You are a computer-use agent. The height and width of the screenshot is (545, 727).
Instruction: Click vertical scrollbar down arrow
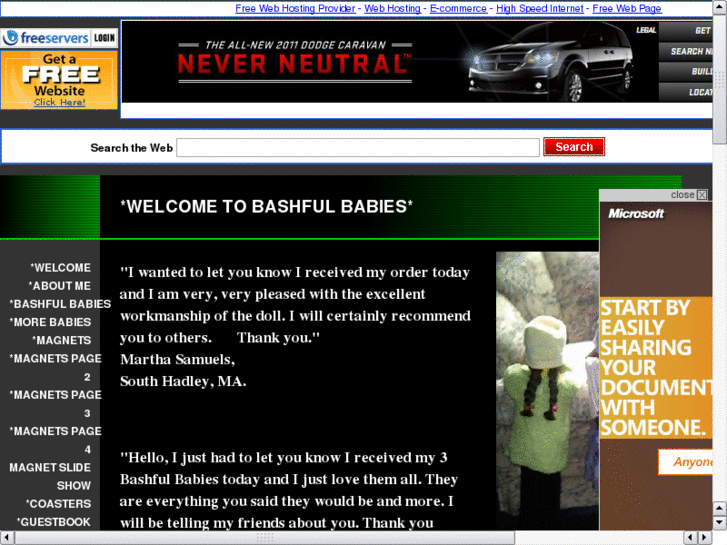tap(720, 523)
